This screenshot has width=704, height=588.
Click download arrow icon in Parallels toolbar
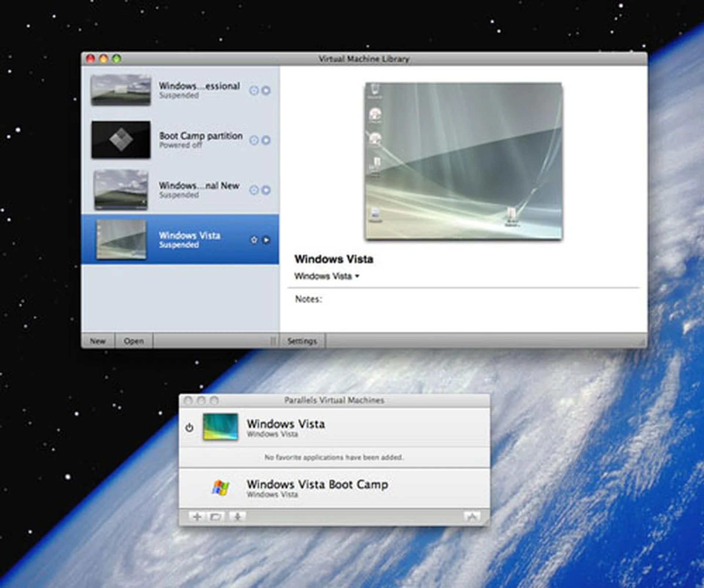click(x=237, y=517)
